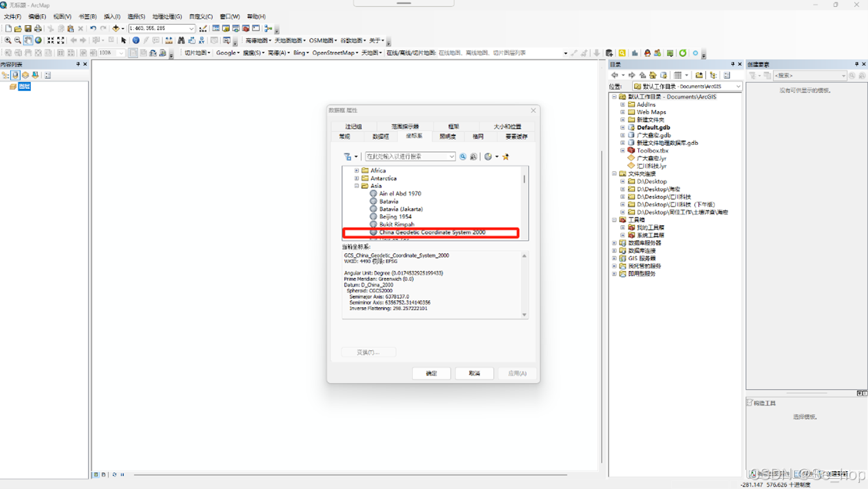Select Batavia (Jakarta) coordinate system
Screen dimensions: 868x489
pyautogui.click(x=401, y=209)
